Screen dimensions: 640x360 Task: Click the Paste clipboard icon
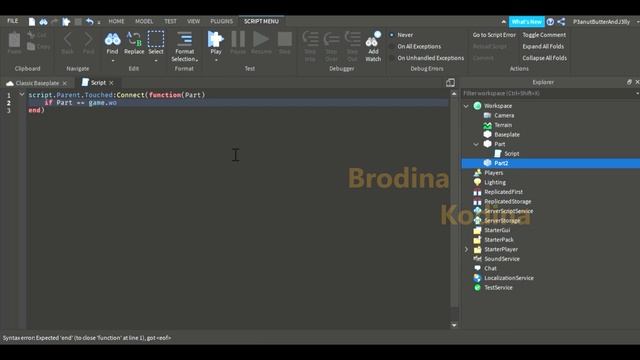[14, 40]
